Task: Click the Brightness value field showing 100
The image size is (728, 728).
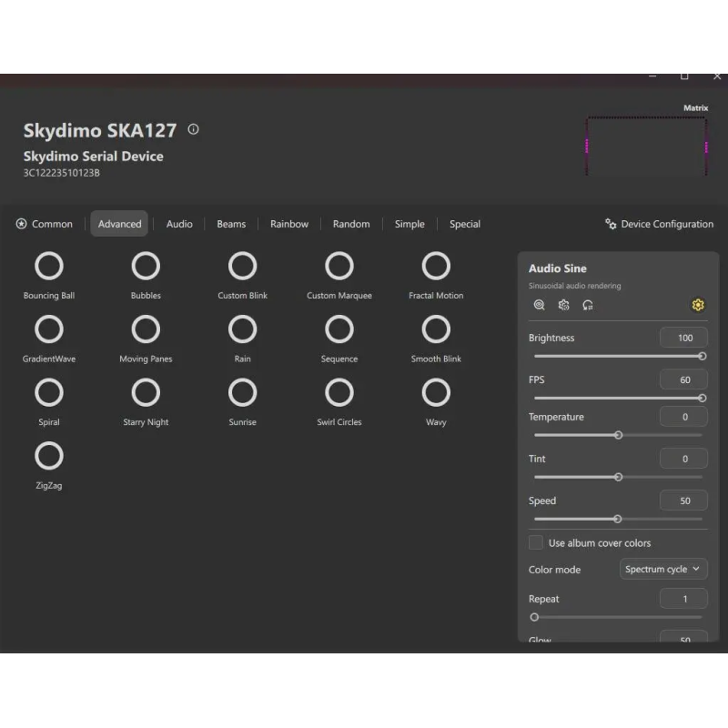Action: pyautogui.click(x=683, y=338)
